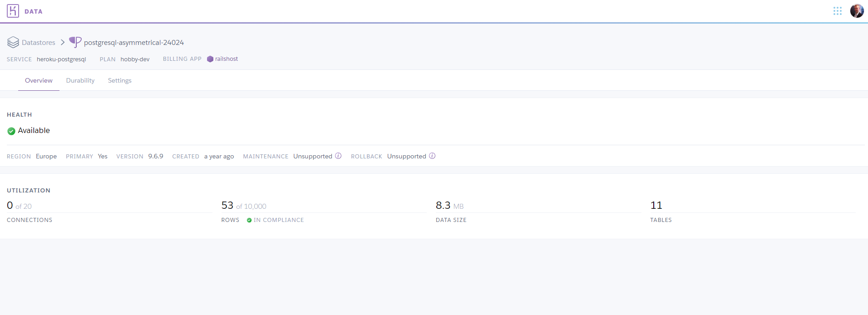Click the TABLES label

point(661,220)
